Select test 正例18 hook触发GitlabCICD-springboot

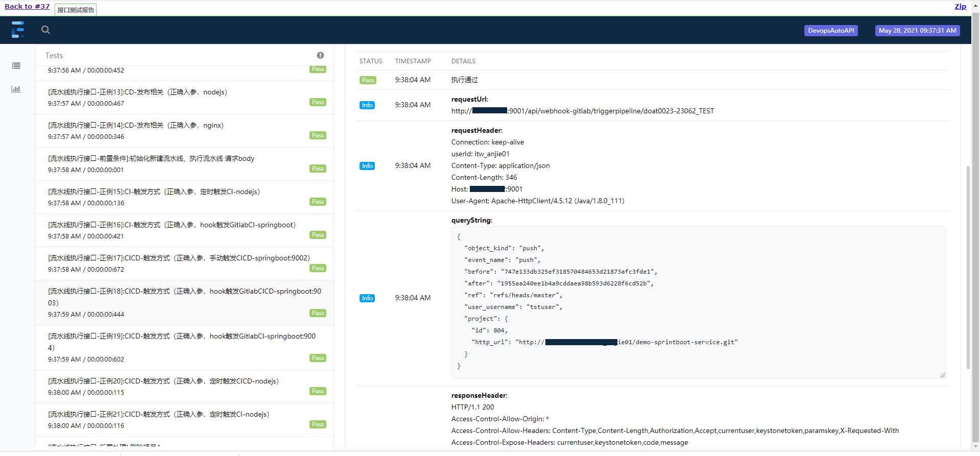184,302
